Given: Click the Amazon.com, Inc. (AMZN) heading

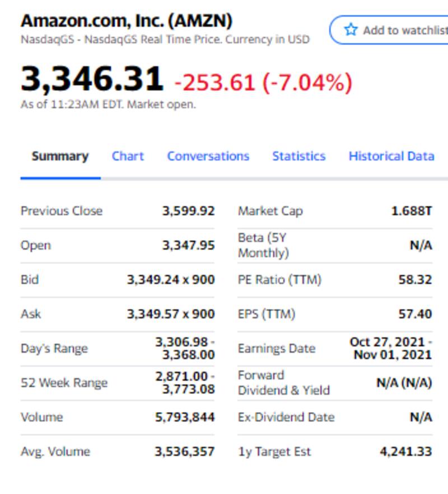Looking at the screenshot, I should [127, 21].
